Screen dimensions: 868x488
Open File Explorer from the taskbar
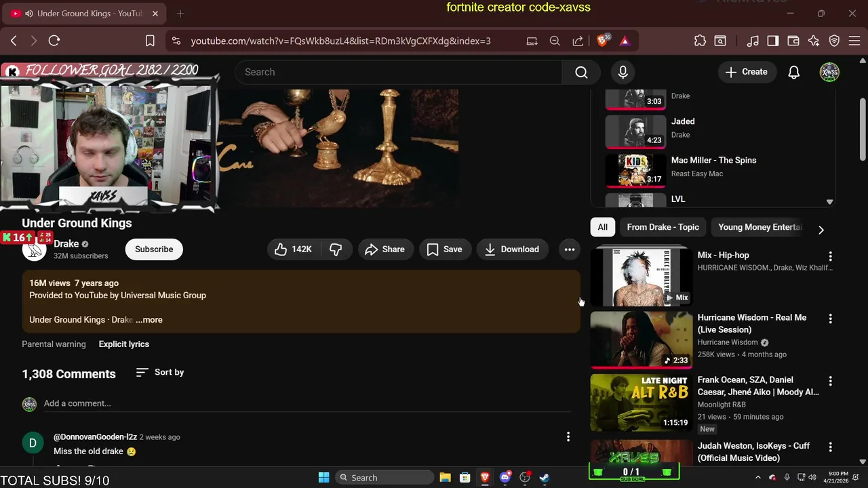coord(445,477)
